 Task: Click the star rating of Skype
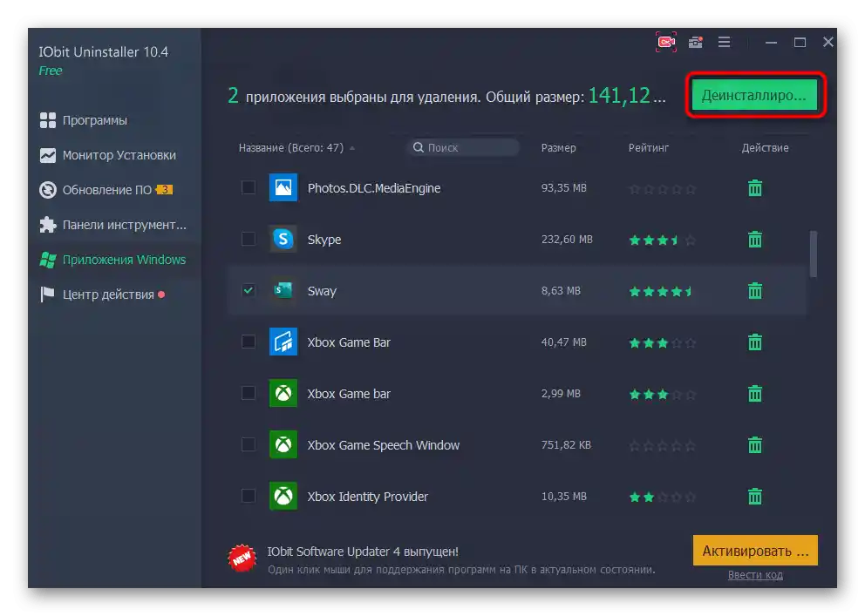pyautogui.click(x=662, y=240)
